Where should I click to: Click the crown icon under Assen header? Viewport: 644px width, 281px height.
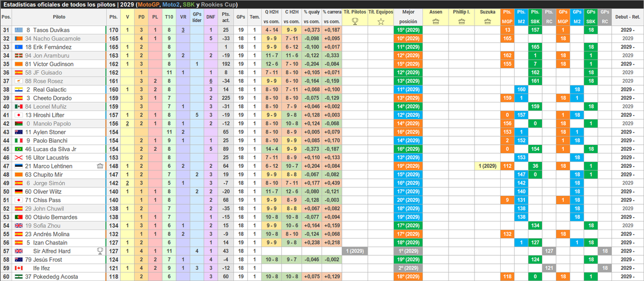click(x=436, y=21)
